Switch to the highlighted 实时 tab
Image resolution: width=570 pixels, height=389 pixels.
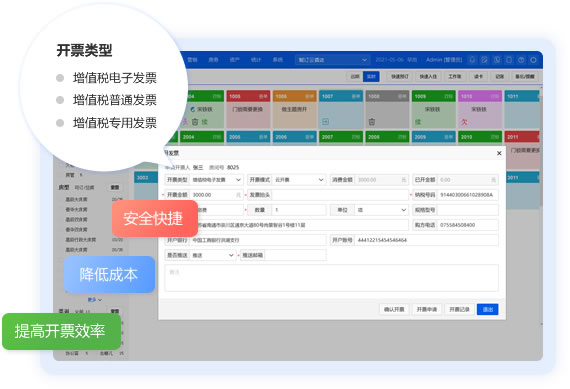pos(371,76)
